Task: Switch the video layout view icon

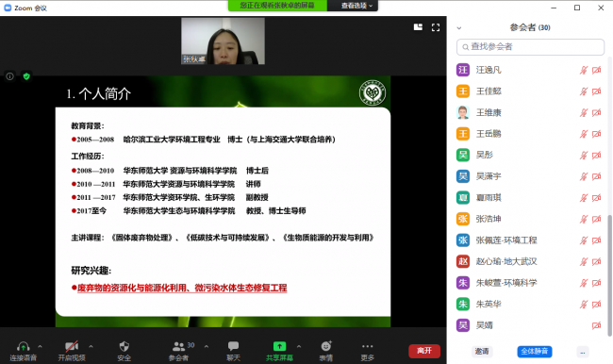Action: coord(418,27)
